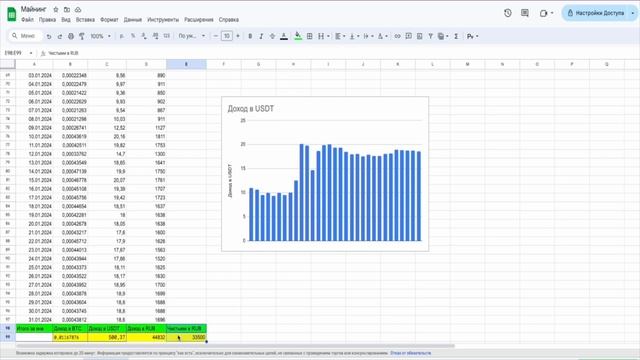Open the name box dropdown
Viewport: 640px width, 360px height.
31,53
